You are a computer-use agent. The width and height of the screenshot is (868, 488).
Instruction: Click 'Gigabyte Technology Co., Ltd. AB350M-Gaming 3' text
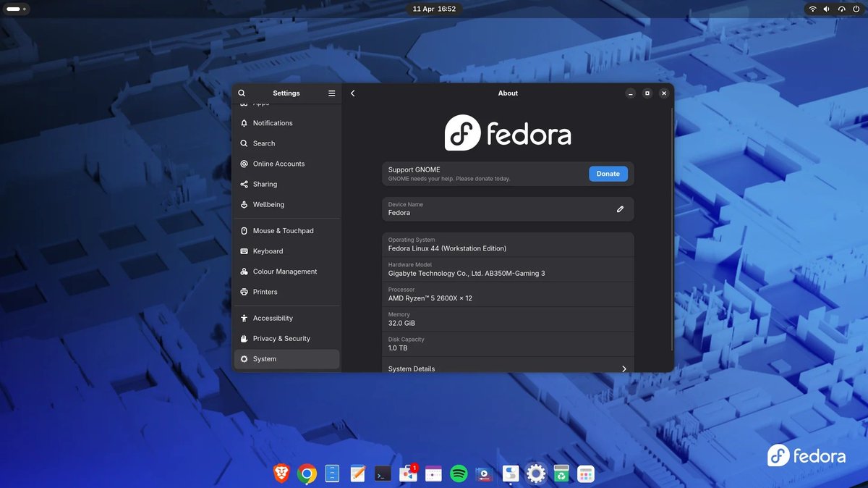pos(467,274)
